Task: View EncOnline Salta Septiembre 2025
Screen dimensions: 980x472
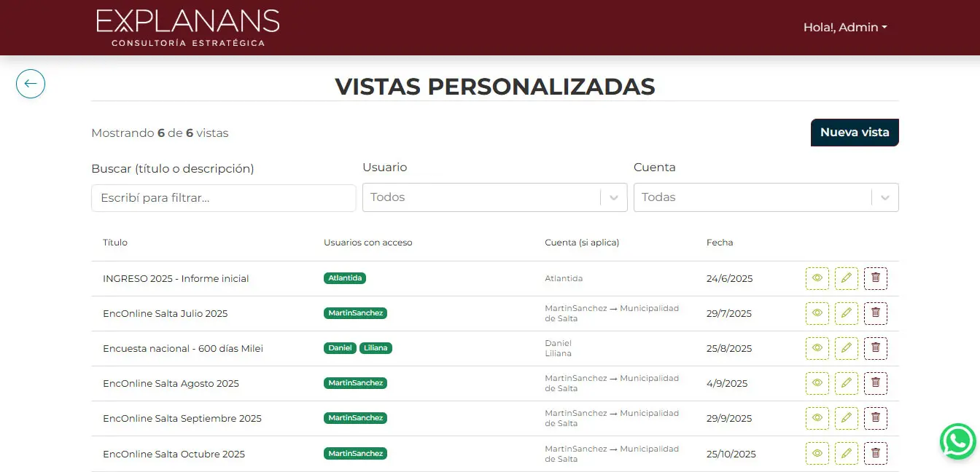Action: coord(817,418)
